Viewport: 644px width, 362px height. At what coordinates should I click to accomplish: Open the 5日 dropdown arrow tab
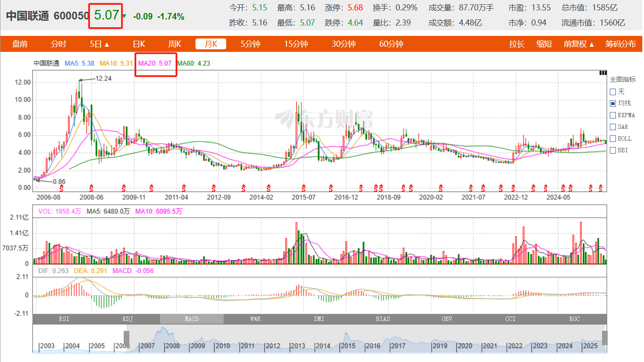coord(99,44)
